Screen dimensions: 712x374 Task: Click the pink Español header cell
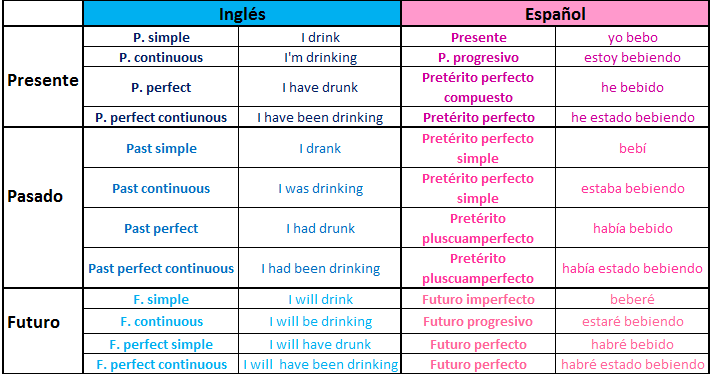tap(555, 14)
